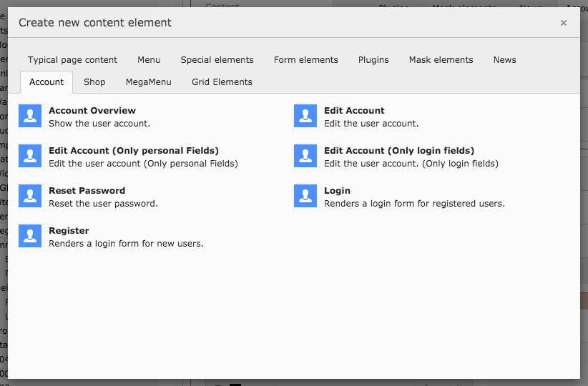Open the Shop tab
The image size is (588, 386).
[x=94, y=82]
